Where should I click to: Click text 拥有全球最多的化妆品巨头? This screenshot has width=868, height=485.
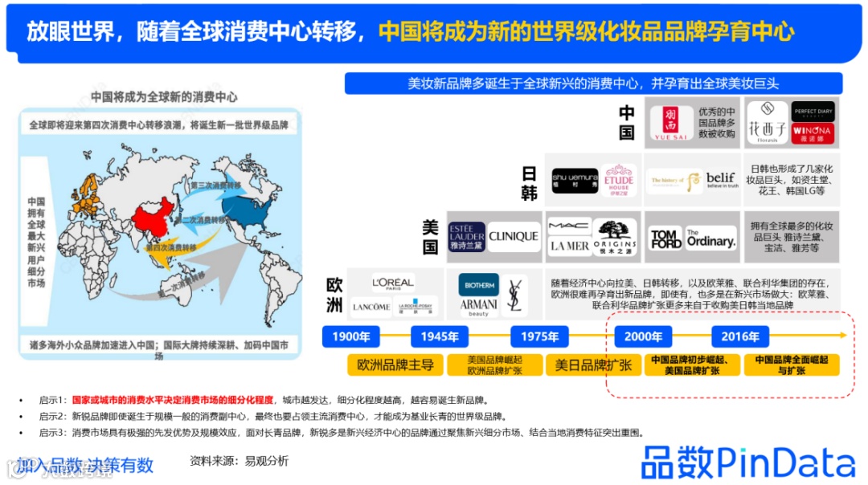792,237
